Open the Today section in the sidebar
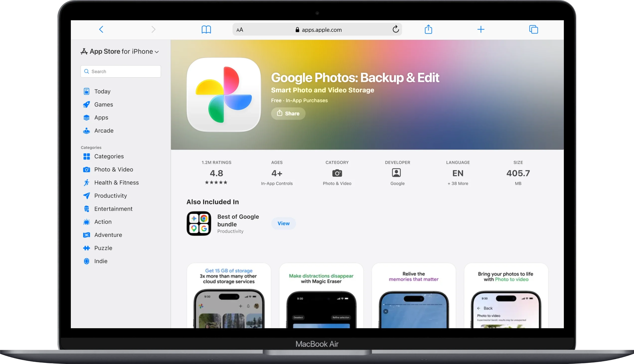The height and width of the screenshot is (364, 634). (x=102, y=92)
